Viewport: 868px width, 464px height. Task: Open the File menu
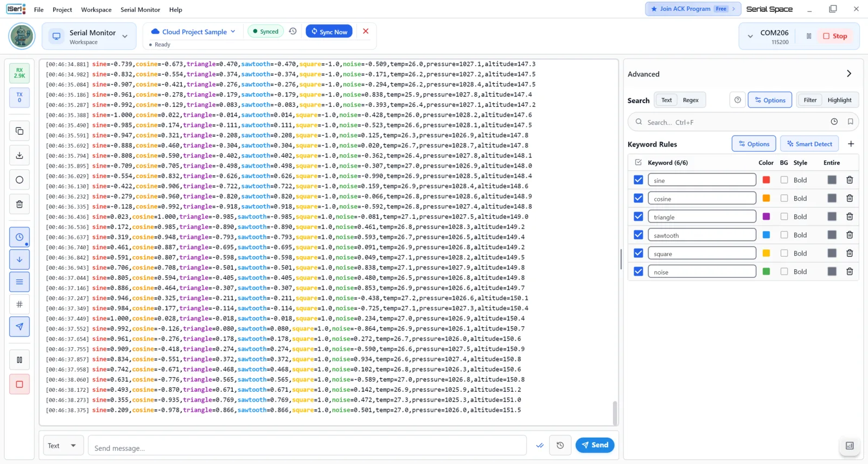point(39,9)
